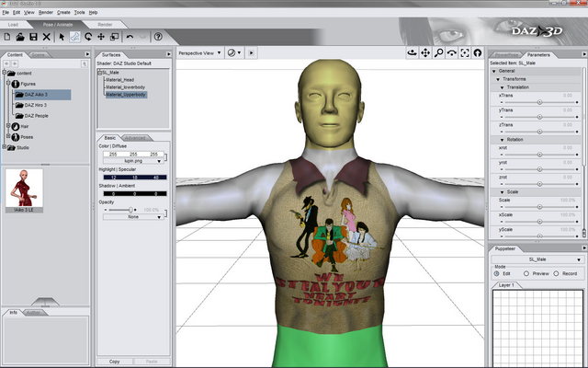The image size is (588, 368).
Task: Switch to the Load activity tab
Action: tap(13, 25)
